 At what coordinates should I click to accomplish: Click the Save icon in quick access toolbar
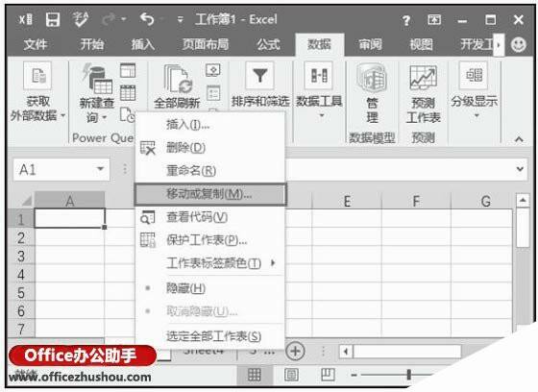click(53, 20)
